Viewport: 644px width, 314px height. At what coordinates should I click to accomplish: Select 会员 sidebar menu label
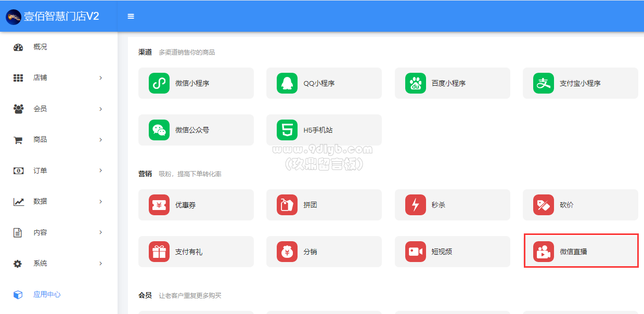[x=40, y=109]
